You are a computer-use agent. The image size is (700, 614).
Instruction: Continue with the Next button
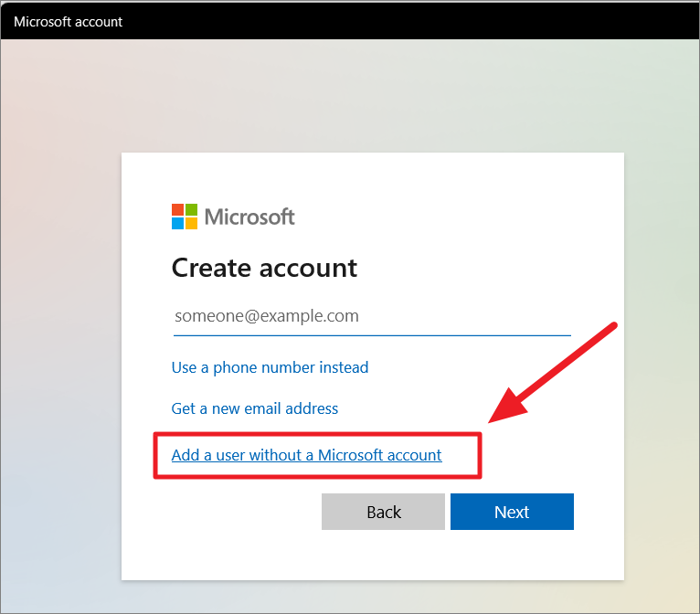click(512, 512)
